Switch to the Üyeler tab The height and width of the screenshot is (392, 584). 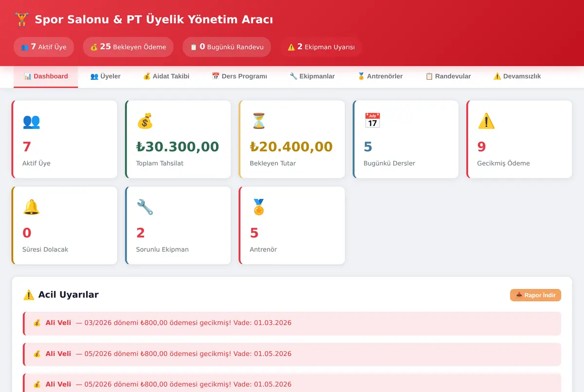(105, 76)
